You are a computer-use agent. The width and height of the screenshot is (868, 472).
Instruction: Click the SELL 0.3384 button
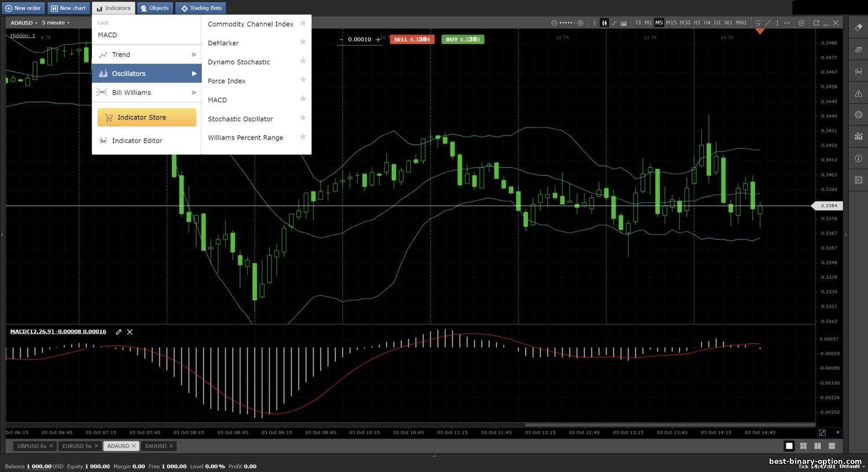point(412,39)
